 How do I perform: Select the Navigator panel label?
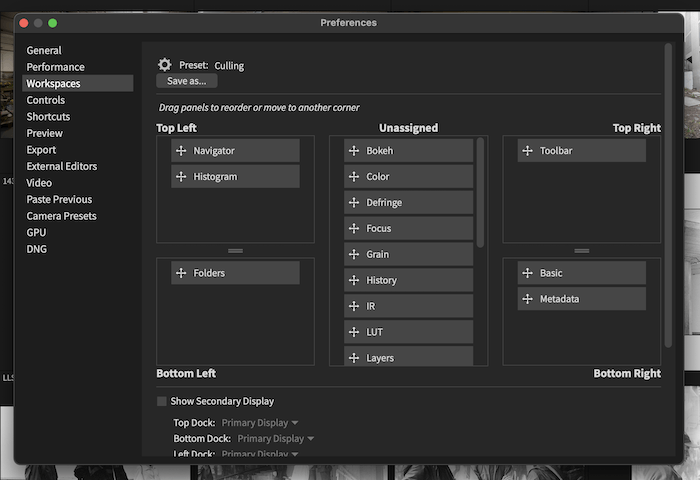point(214,150)
